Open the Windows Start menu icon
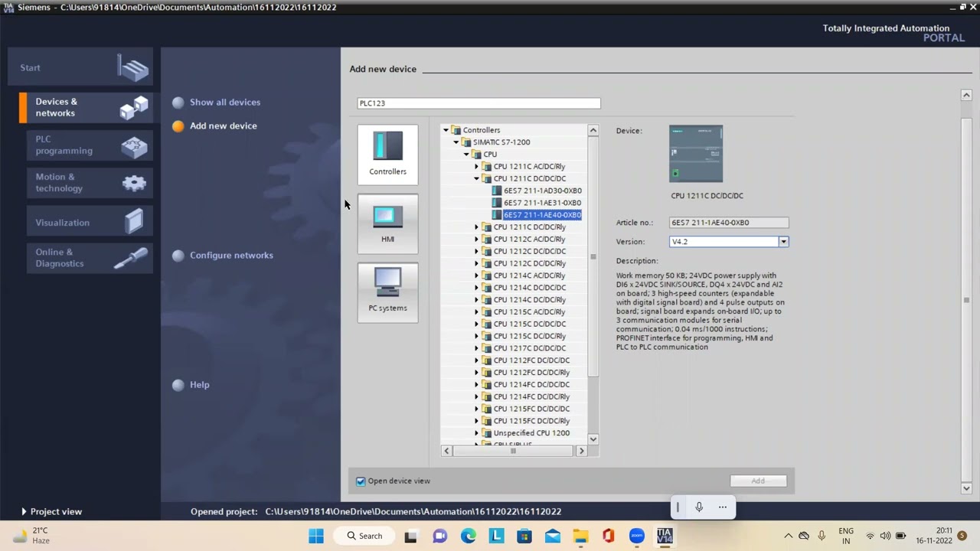The height and width of the screenshot is (551, 980). click(316, 536)
